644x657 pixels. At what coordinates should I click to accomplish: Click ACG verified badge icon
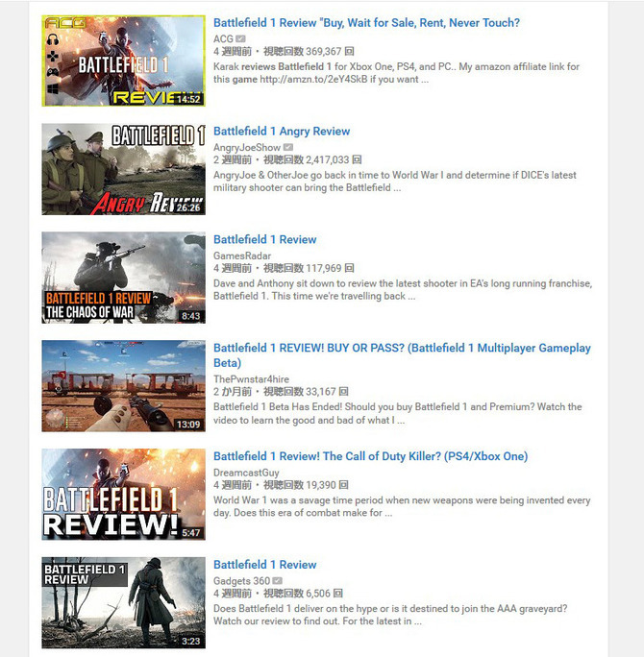point(240,39)
